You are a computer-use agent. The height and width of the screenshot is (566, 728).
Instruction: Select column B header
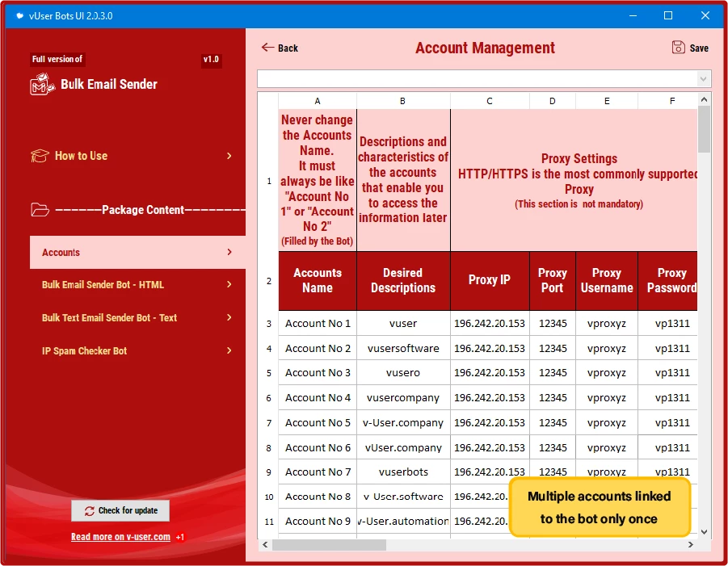click(403, 101)
